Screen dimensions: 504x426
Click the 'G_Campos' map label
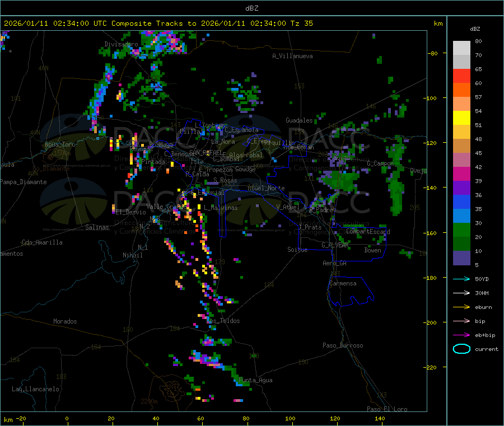click(381, 163)
